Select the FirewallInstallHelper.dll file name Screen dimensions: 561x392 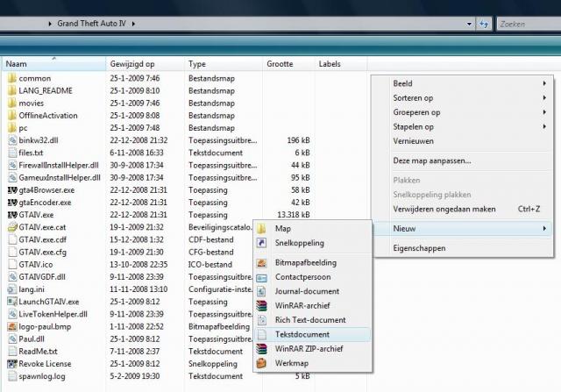tap(59, 166)
